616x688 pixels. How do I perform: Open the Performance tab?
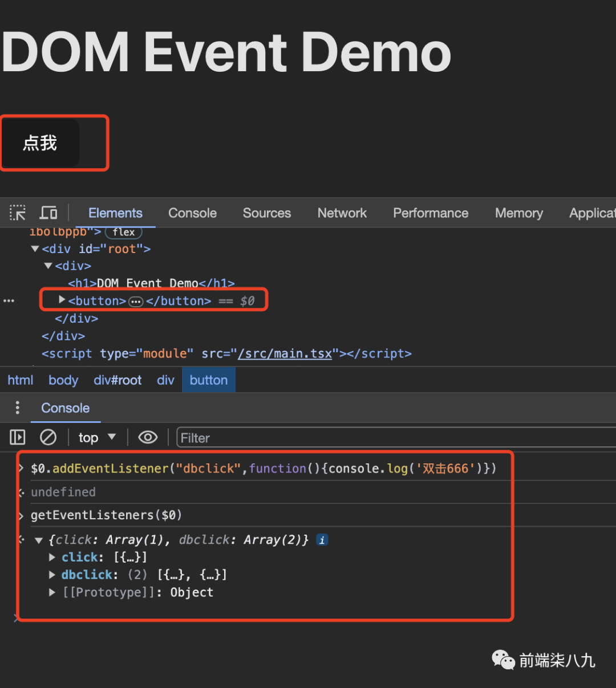431,213
